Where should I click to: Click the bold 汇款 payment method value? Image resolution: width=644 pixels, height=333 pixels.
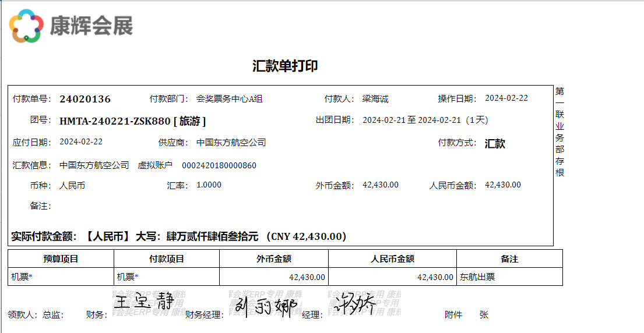coord(495,144)
